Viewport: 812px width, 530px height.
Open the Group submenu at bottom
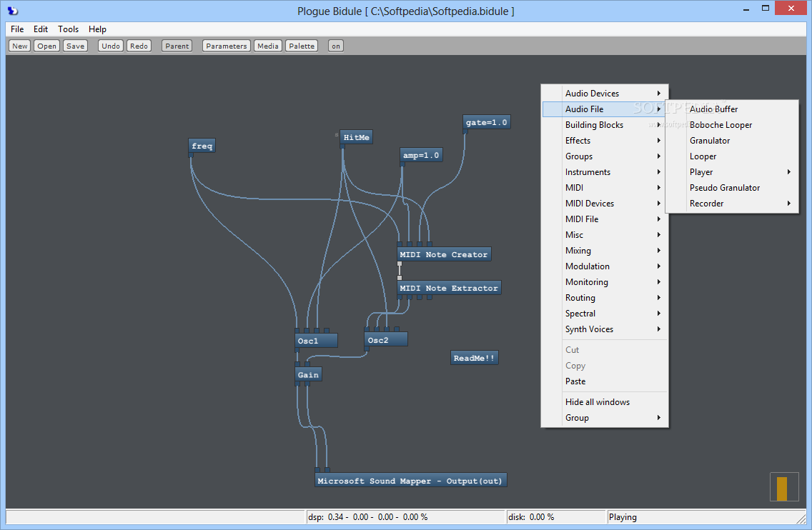tap(605, 418)
